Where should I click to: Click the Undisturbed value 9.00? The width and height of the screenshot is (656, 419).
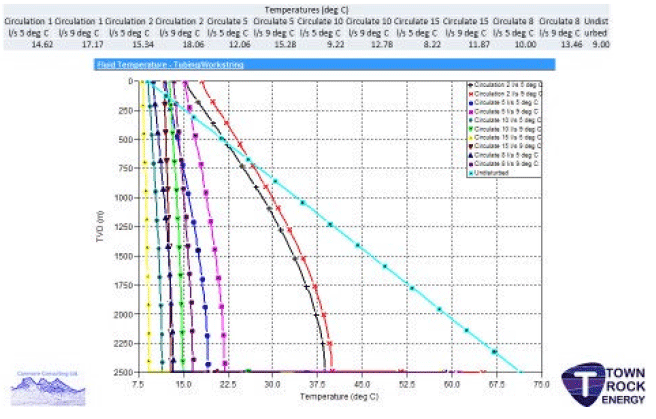pos(601,44)
